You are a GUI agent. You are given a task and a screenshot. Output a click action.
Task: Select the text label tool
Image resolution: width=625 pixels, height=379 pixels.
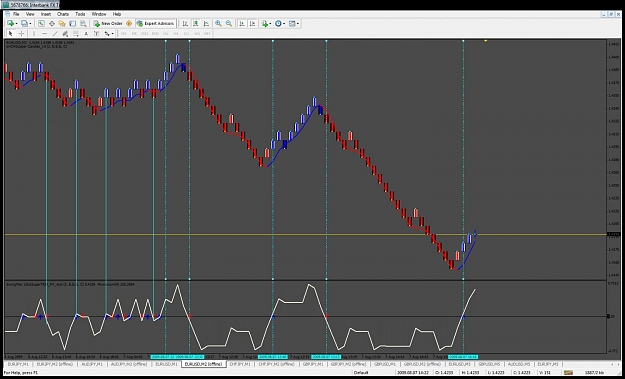[x=96, y=33]
